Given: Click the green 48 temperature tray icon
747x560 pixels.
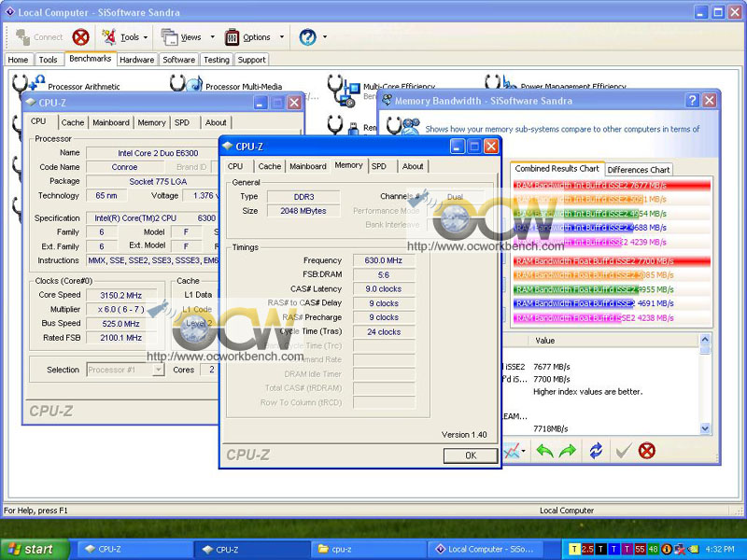Looking at the screenshot, I should (x=653, y=549).
